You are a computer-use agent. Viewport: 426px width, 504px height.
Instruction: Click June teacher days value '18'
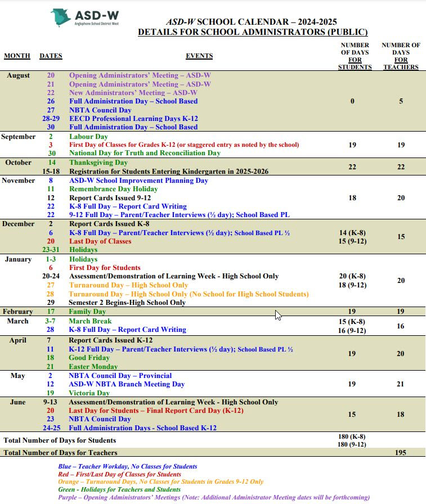pos(400,415)
